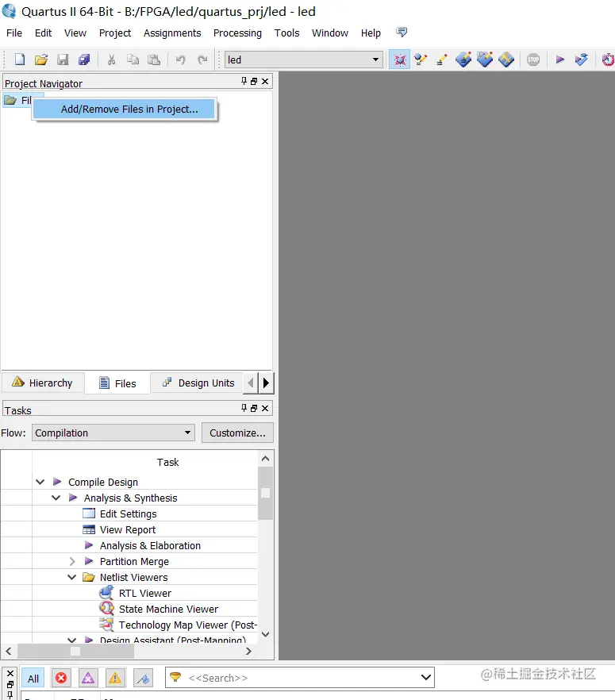This screenshot has height=700, width=615.
Task: Open the Flow Compilation dropdown
Action: pyautogui.click(x=113, y=433)
